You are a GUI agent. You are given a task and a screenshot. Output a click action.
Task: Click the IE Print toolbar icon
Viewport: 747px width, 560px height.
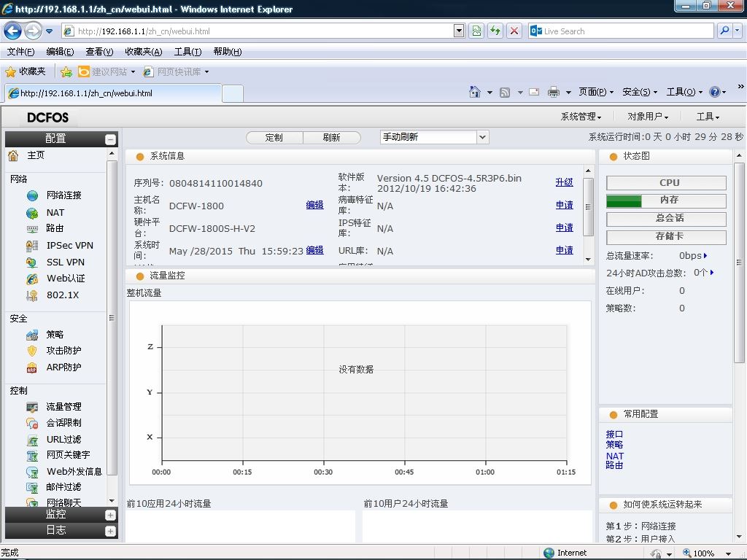[x=553, y=92]
